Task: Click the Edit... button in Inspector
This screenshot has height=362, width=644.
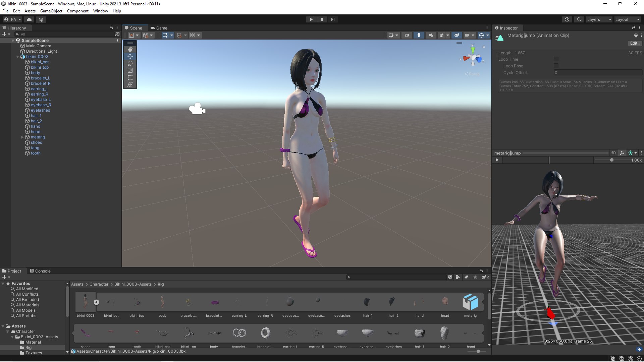Action: [635, 43]
